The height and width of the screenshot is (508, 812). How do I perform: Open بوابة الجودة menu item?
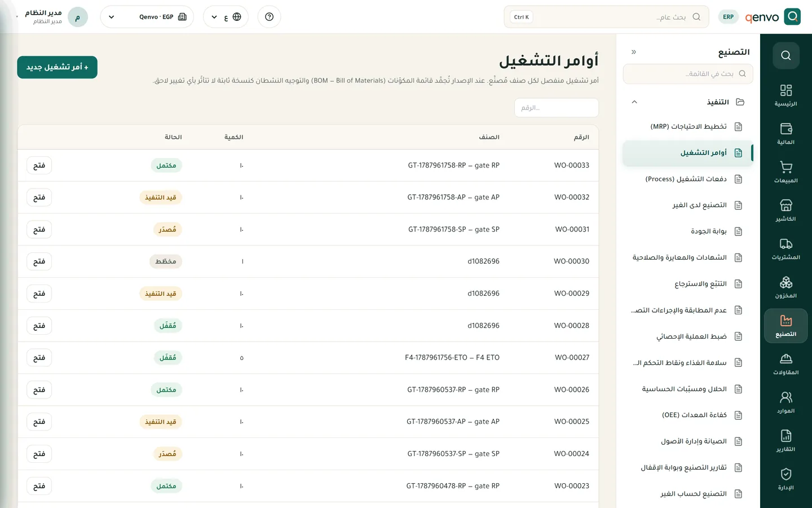coord(688,231)
